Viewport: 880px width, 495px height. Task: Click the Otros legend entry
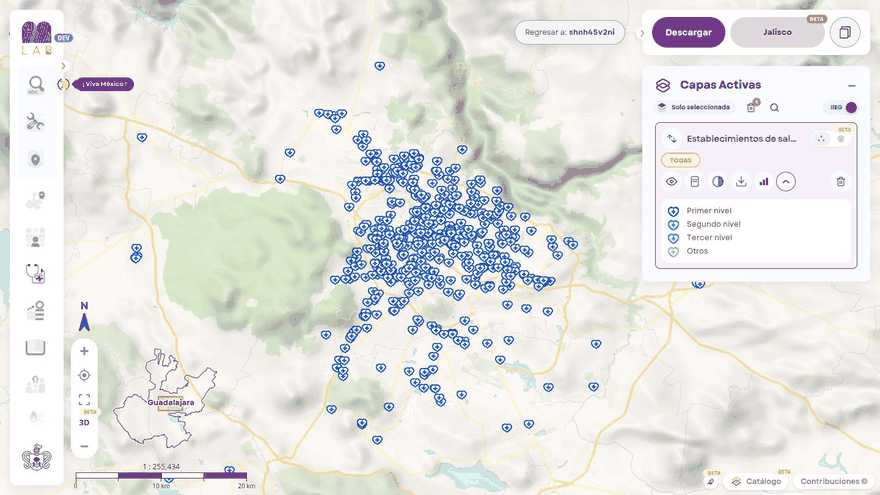[697, 251]
